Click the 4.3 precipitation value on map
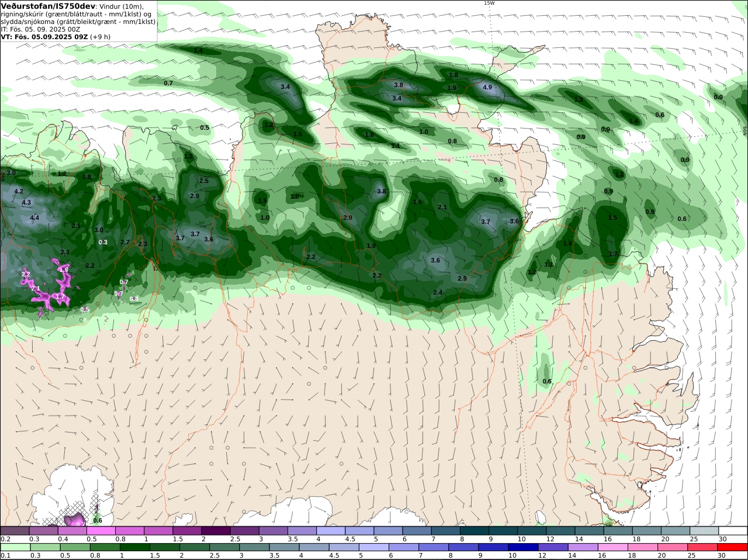This screenshot has width=748, height=560. click(26, 203)
